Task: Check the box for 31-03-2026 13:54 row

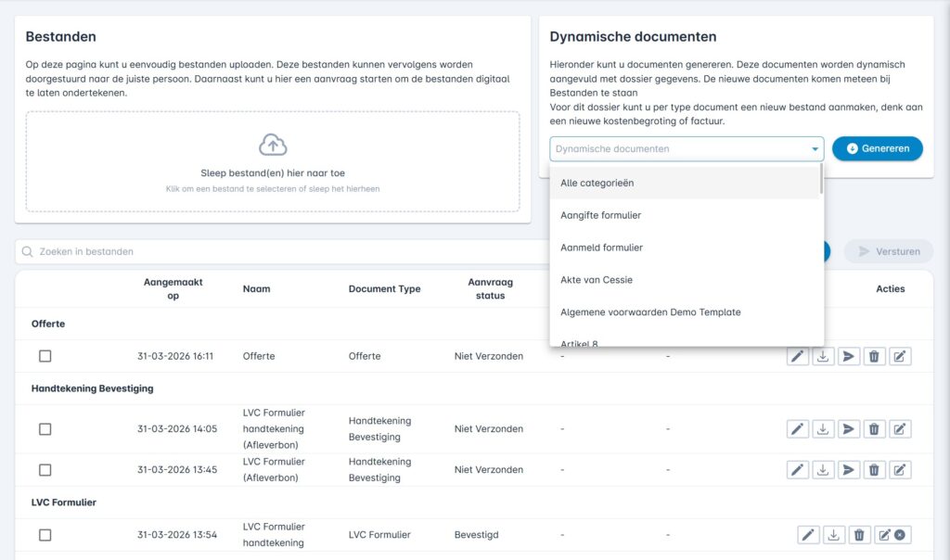Action: coord(45,535)
